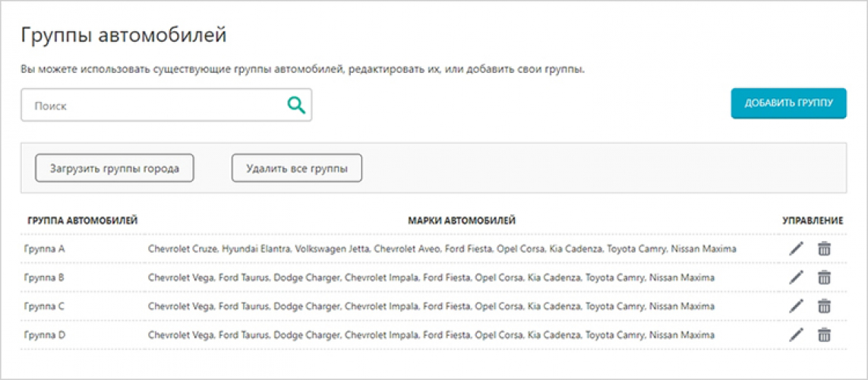Click the Добавить группу button
The width and height of the screenshot is (868, 380).
pos(788,103)
